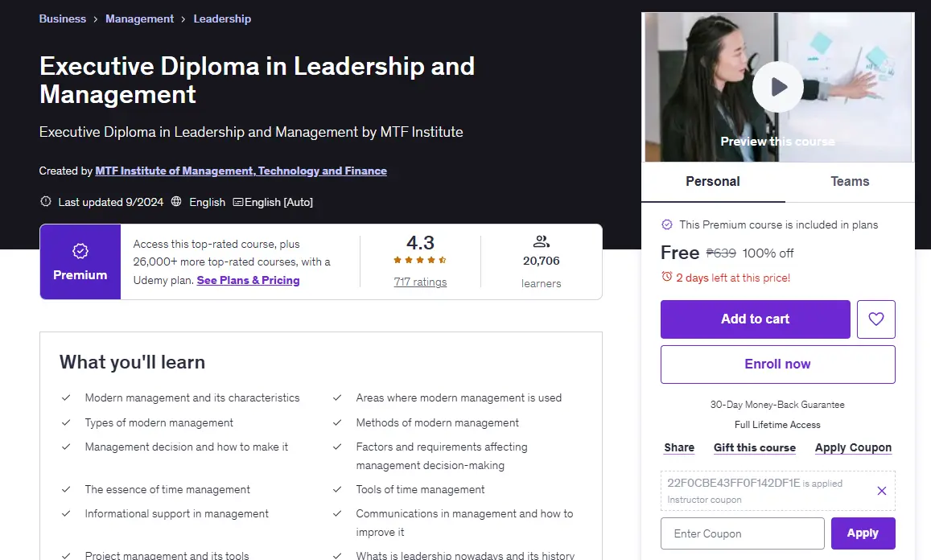Click Apply Coupon link

(853, 448)
